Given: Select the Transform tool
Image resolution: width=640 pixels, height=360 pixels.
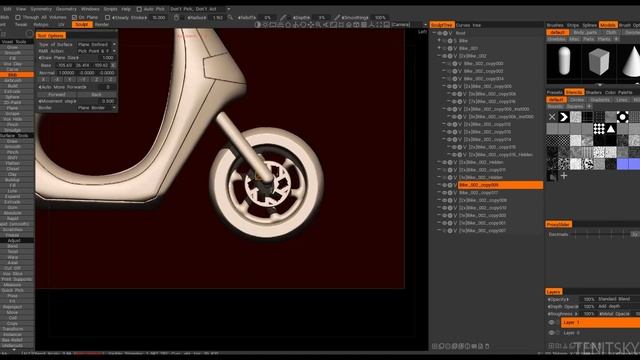Looking at the screenshot, I should (x=13, y=329).
